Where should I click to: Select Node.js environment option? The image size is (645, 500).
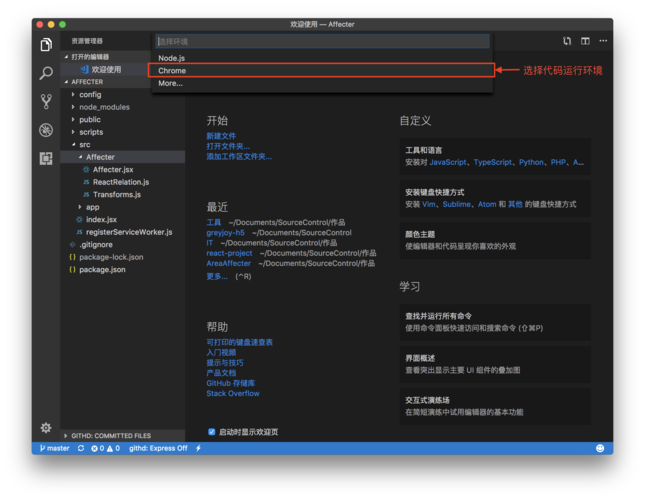(322, 58)
